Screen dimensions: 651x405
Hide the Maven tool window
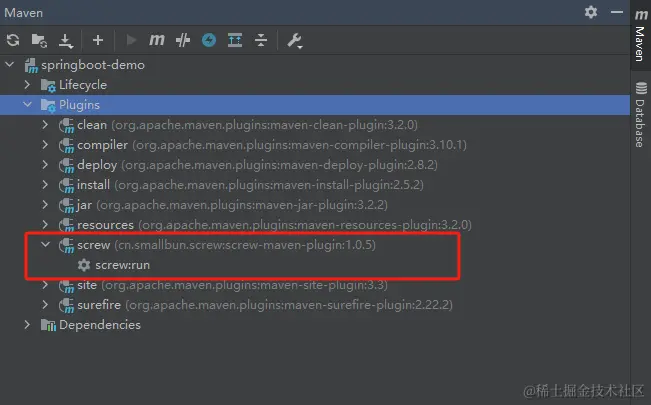click(x=617, y=12)
